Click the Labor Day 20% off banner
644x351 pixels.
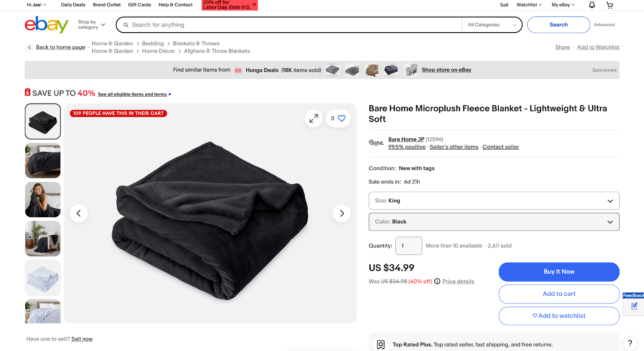pyautogui.click(x=229, y=5)
